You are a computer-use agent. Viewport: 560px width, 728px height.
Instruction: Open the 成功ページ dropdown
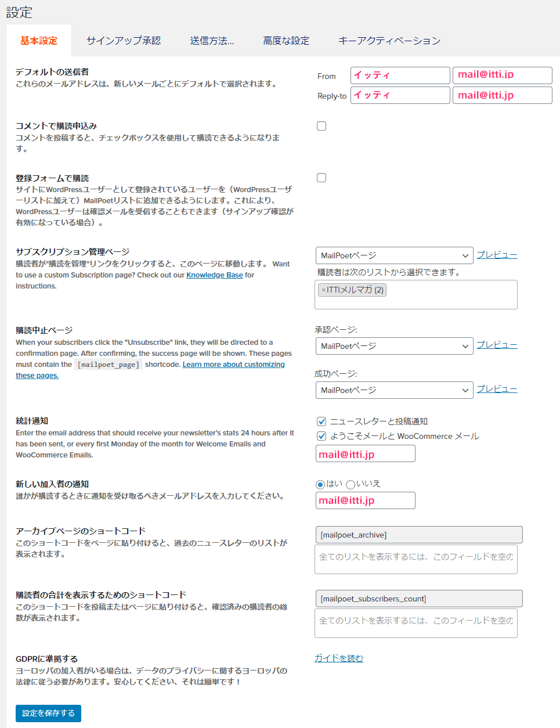pos(395,390)
